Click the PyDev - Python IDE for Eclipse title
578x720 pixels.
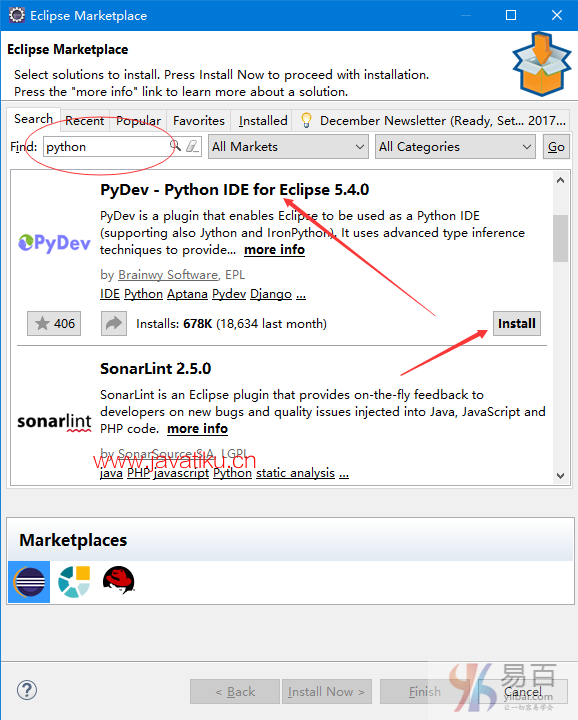coord(235,190)
